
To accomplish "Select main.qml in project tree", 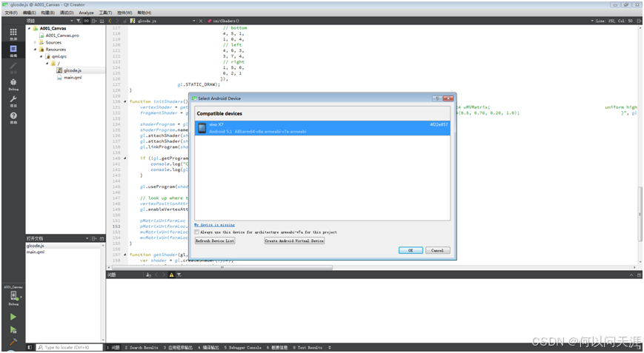I will point(73,77).
